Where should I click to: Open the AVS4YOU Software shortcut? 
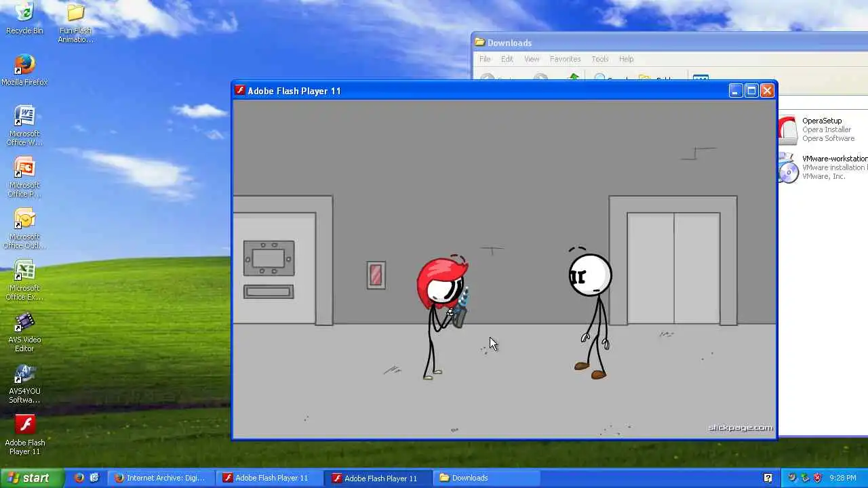point(24,384)
